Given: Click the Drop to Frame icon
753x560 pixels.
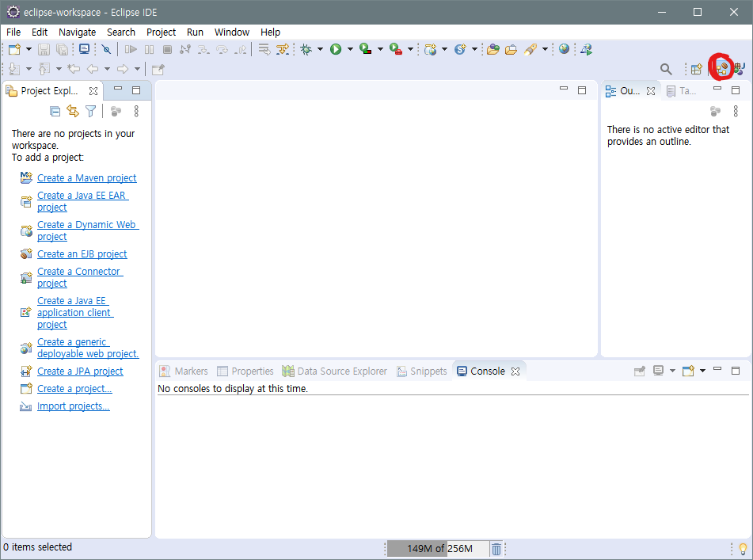Looking at the screenshot, I should (264, 49).
